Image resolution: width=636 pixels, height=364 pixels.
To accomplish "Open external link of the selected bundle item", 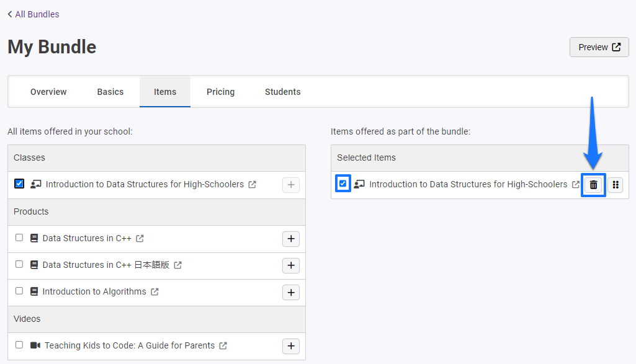I will (576, 184).
